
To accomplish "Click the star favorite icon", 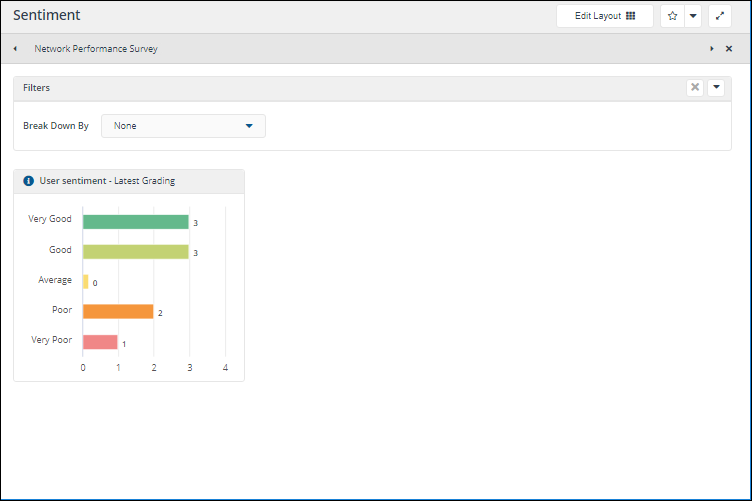I will coord(672,16).
